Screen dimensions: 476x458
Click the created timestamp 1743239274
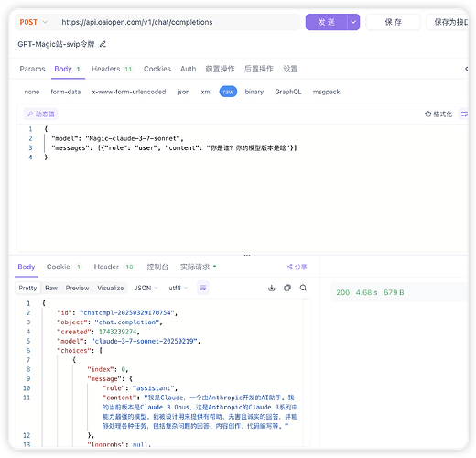point(118,332)
